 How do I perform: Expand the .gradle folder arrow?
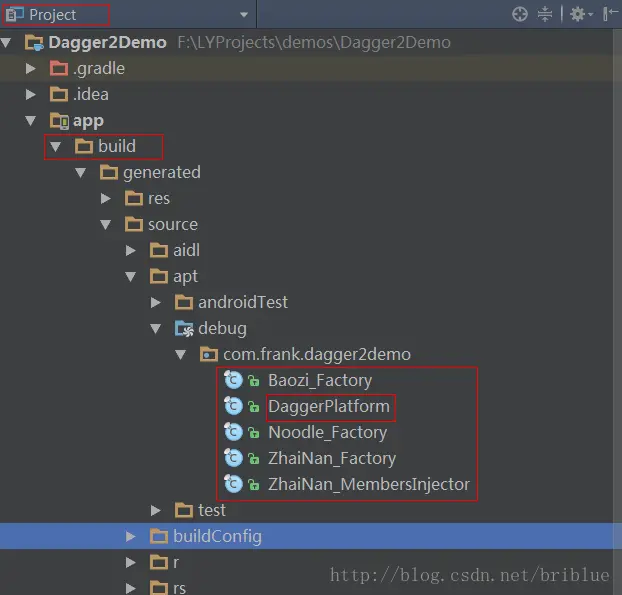point(31,68)
